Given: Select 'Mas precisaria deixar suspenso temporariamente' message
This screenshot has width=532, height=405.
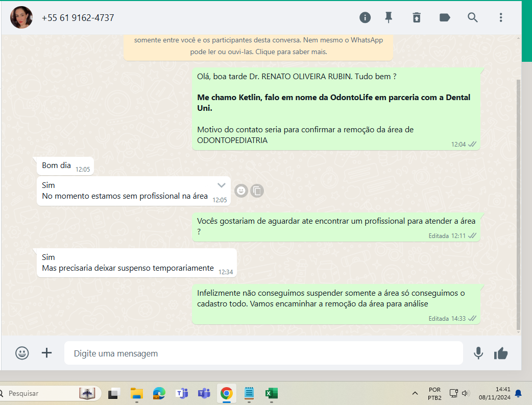Looking at the screenshot, I should [x=137, y=263].
